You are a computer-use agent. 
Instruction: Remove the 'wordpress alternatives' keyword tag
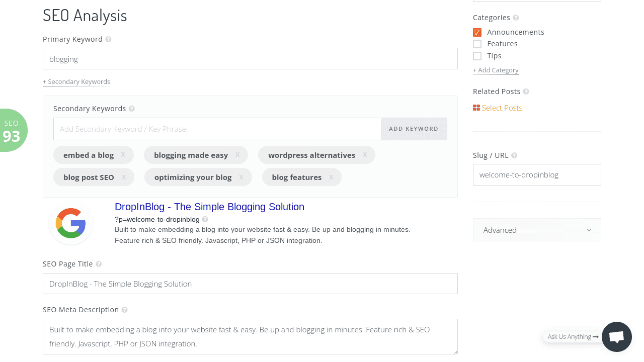pyautogui.click(x=365, y=155)
